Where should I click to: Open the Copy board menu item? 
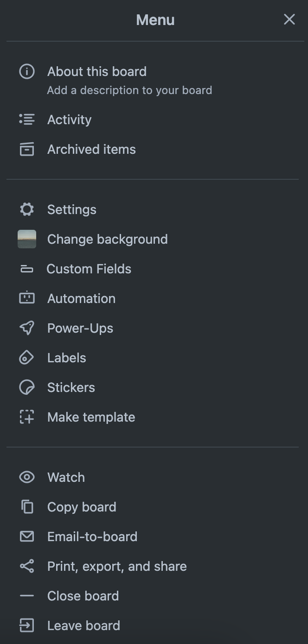tap(82, 507)
